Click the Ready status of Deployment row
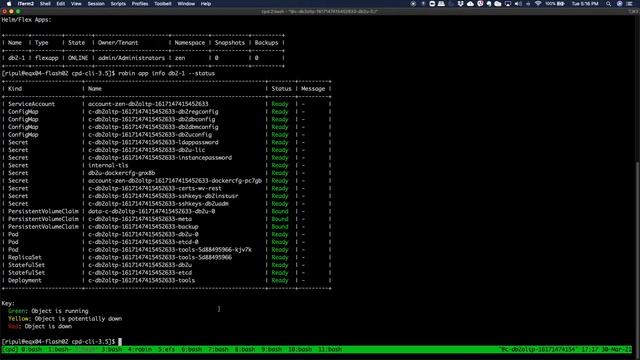 (280, 280)
